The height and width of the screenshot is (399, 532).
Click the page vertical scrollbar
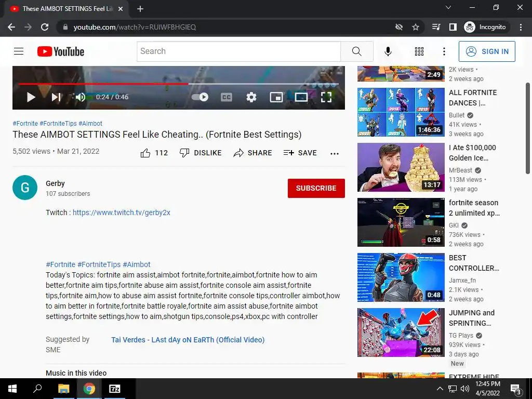(x=528, y=128)
